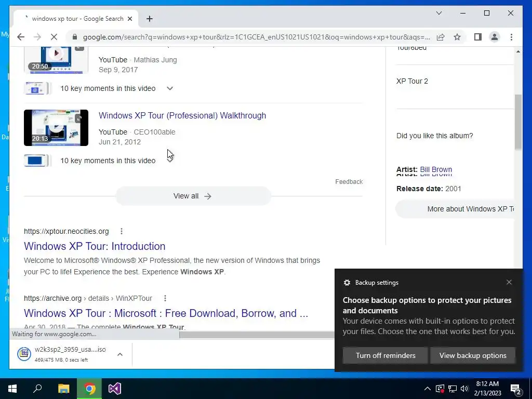532x399 pixels.
Task: Open Windows XP Tour : Microsoft archive result
Action: [166, 313]
